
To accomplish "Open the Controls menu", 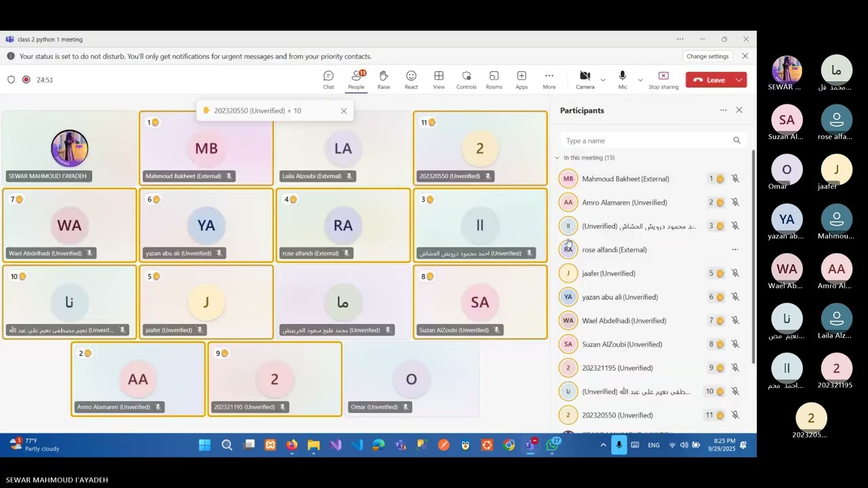I will pyautogui.click(x=466, y=80).
